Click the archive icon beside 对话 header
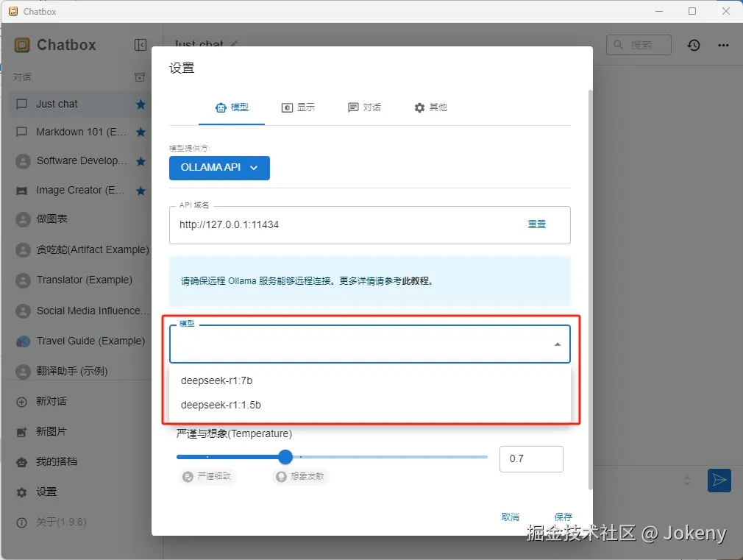 [140, 77]
